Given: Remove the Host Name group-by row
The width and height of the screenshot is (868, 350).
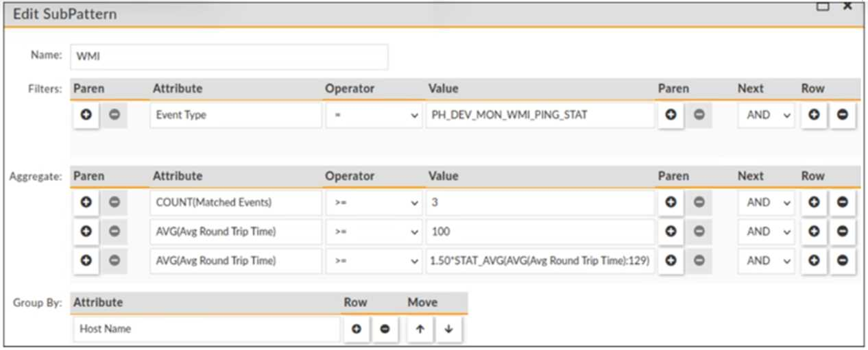Looking at the screenshot, I should (x=385, y=329).
